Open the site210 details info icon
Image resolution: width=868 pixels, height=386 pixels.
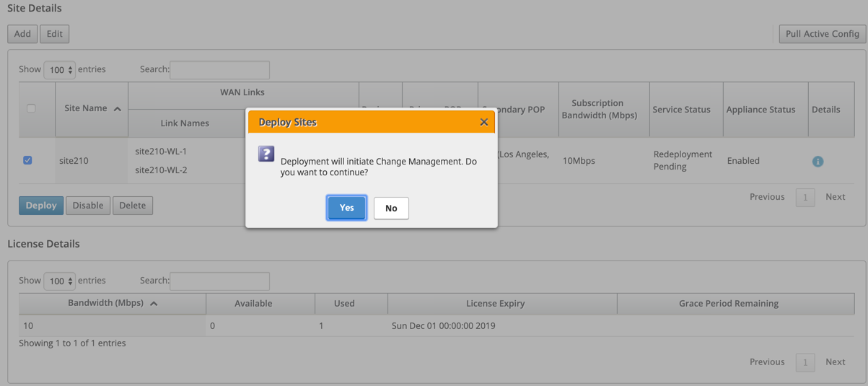point(817,161)
